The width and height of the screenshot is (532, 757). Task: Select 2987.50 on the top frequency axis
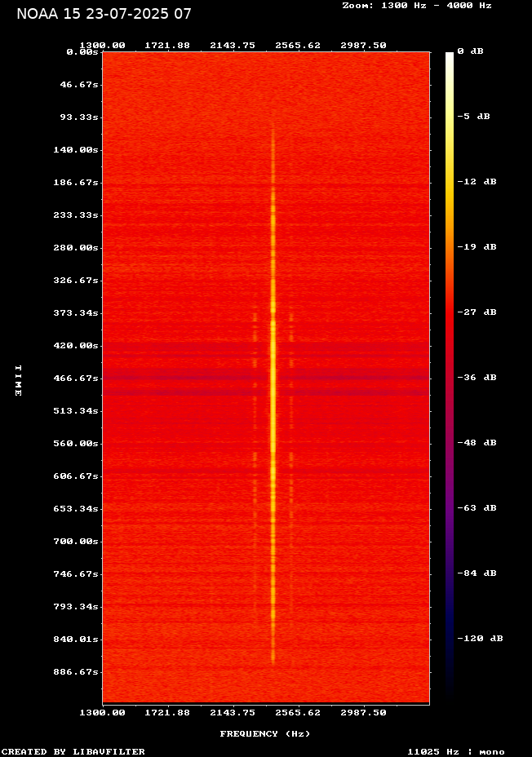pyautogui.click(x=363, y=46)
